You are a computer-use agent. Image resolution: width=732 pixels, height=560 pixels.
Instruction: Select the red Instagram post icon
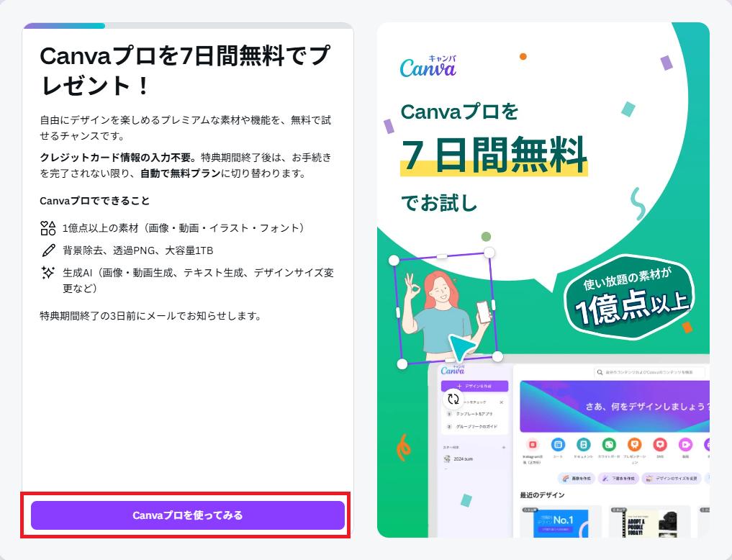click(532, 444)
